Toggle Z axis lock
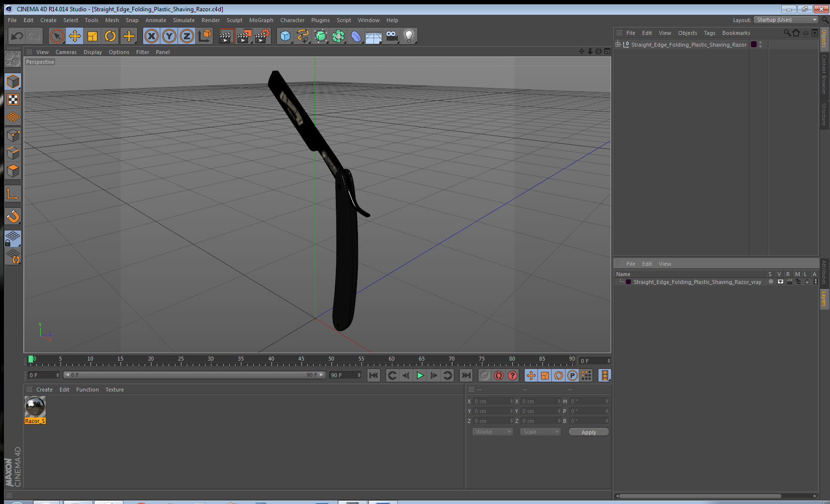830x504 pixels. pyautogui.click(x=187, y=36)
